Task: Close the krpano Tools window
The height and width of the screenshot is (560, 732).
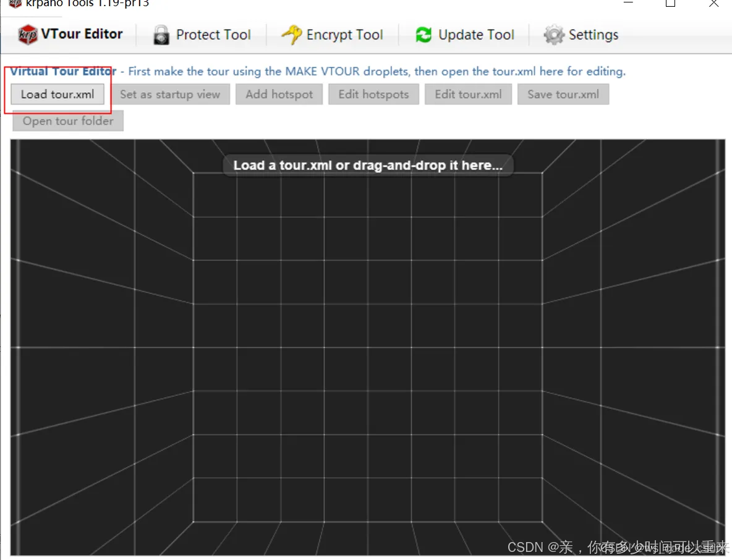Action: 713,4
